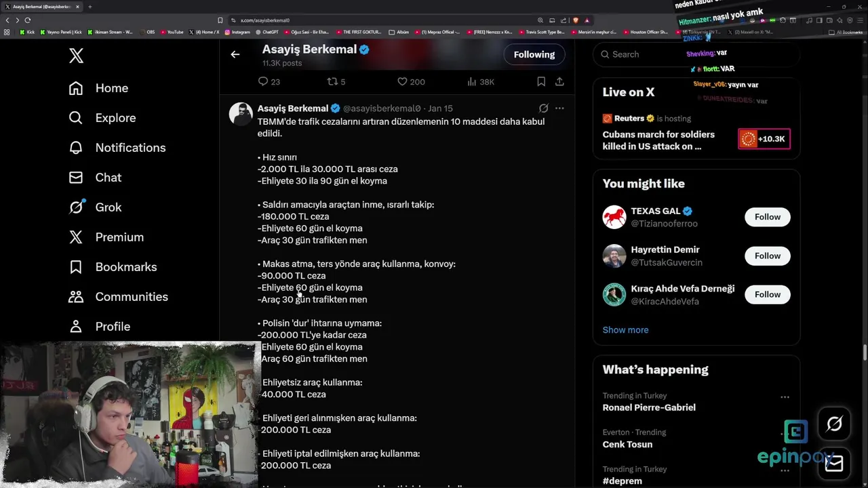Open the #deprem trend
Viewport: 868px width, 488px height.
click(622, 481)
